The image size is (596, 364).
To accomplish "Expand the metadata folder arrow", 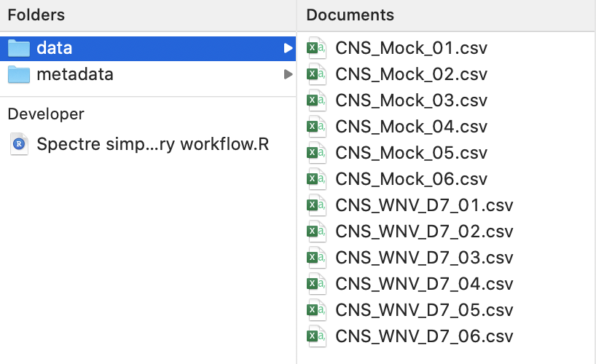I will point(288,74).
